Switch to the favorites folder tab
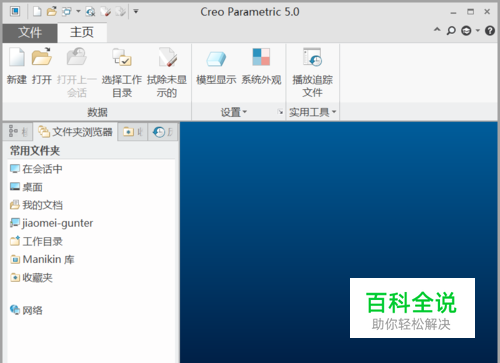The image size is (500, 363). click(x=133, y=132)
